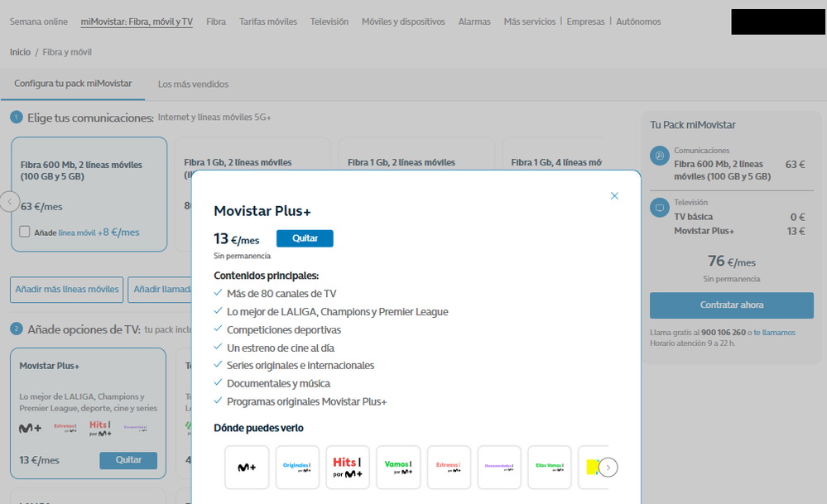
Task: Click the Televisión icon in pack summary
Action: [x=660, y=208]
